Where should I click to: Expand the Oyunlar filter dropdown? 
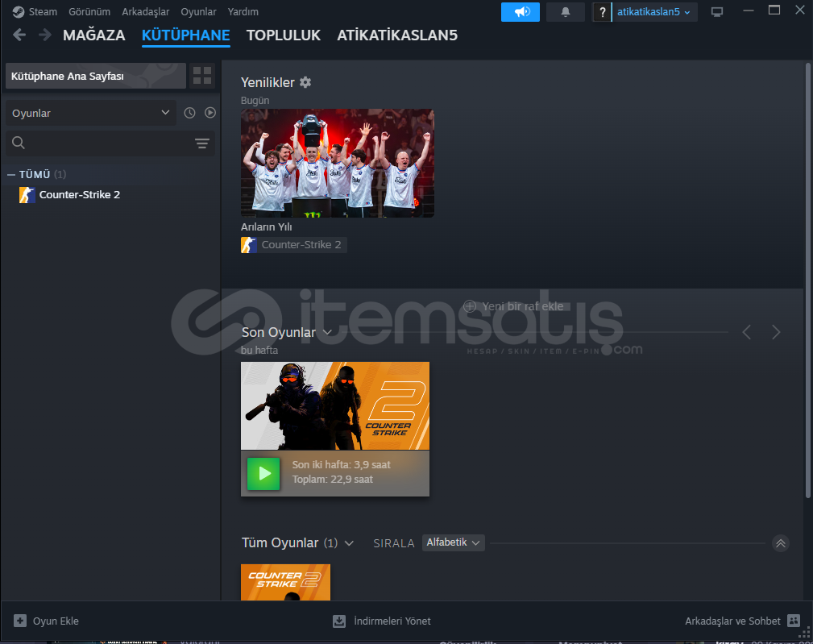(91, 113)
